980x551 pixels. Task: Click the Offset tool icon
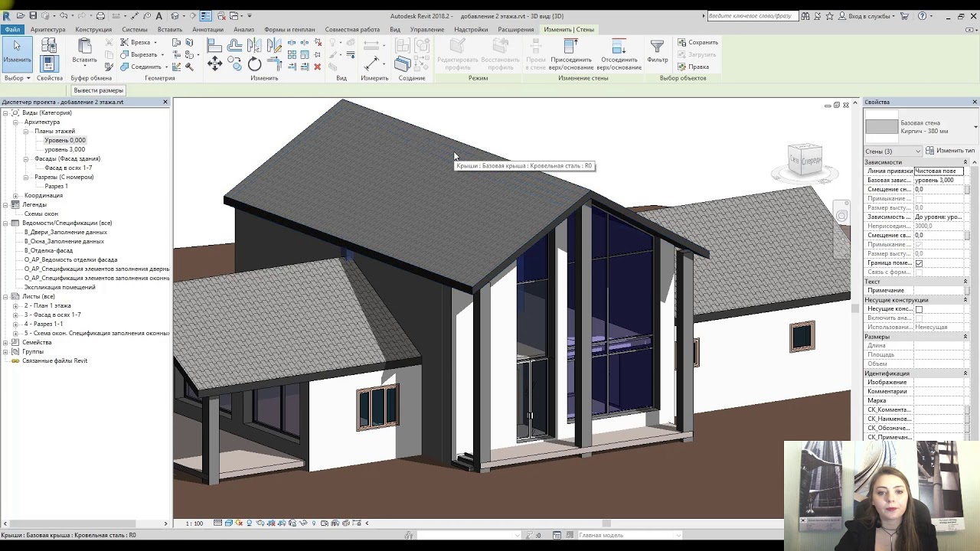click(x=234, y=46)
